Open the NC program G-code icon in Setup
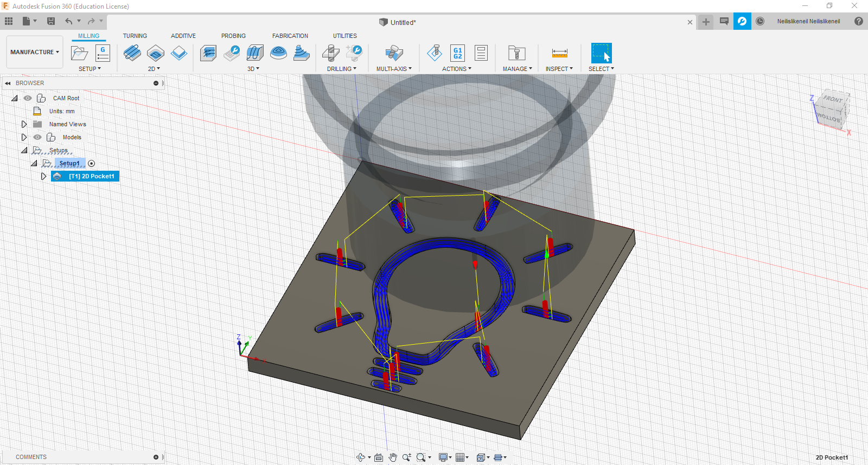 click(103, 53)
